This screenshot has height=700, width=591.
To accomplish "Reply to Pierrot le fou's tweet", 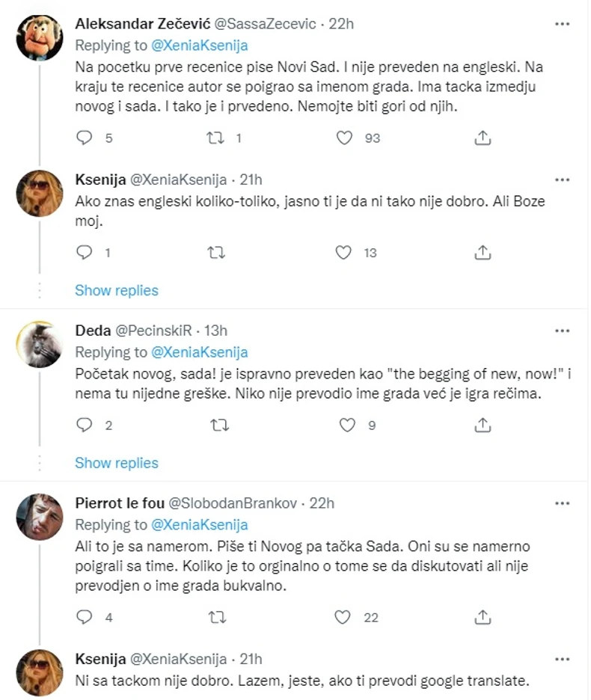I will coord(85,618).
